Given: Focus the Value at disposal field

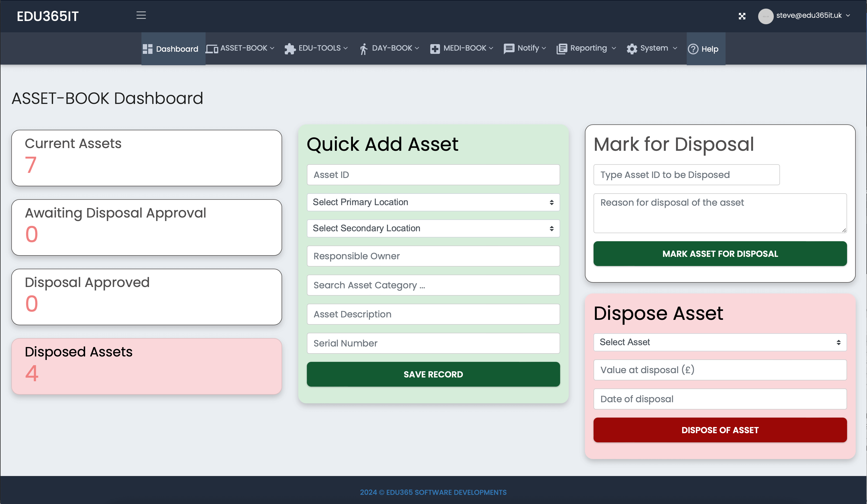Looking at the screenshot, I should [720, 370].
